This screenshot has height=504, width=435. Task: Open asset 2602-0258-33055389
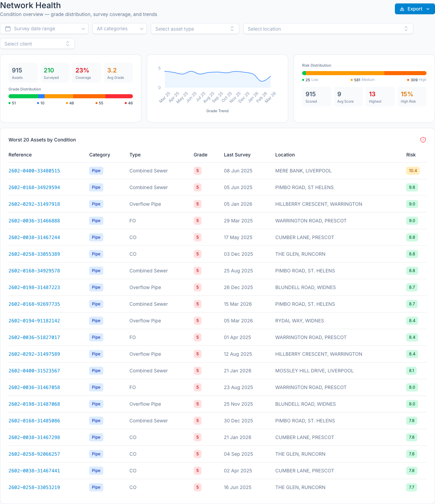coord(34,254)
